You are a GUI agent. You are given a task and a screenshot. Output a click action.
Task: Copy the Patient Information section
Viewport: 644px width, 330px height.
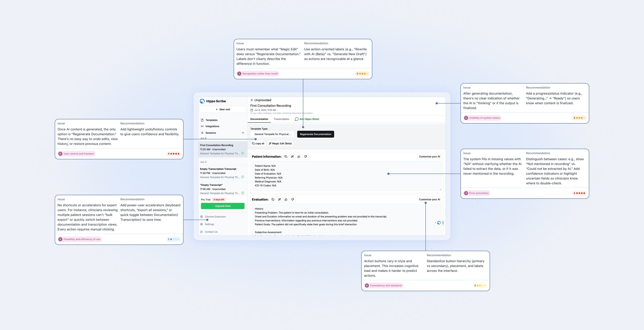(x=286, y=157)
